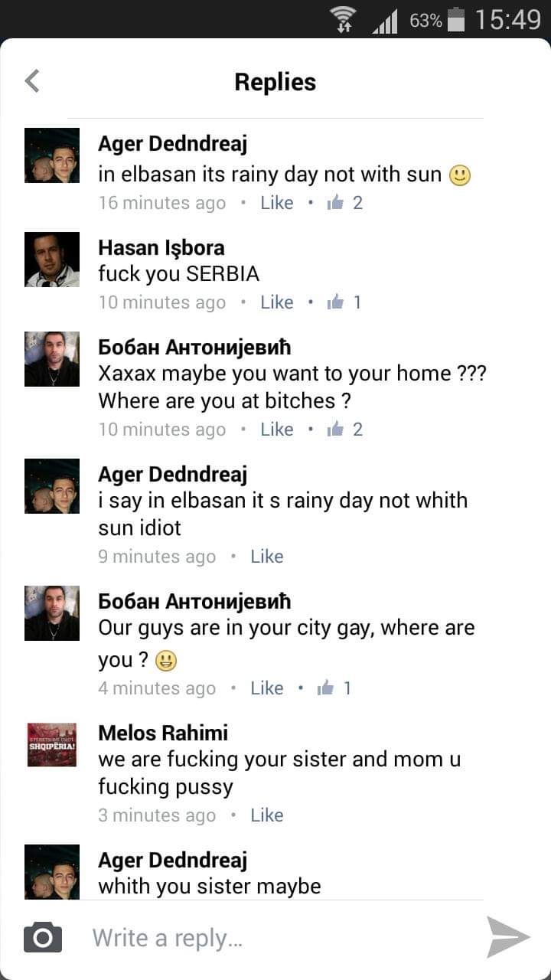Screen dimensions: 551x980
Task: Tap the thumbs-up count on Ager's first comment
Action: tap(357, 202)
